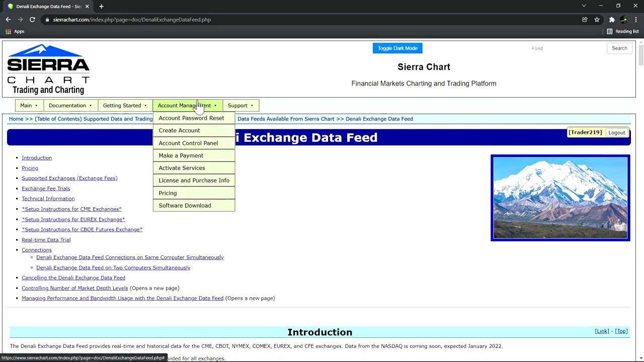
Task: Open the Introduction contents link
Action: click(37, 158)
